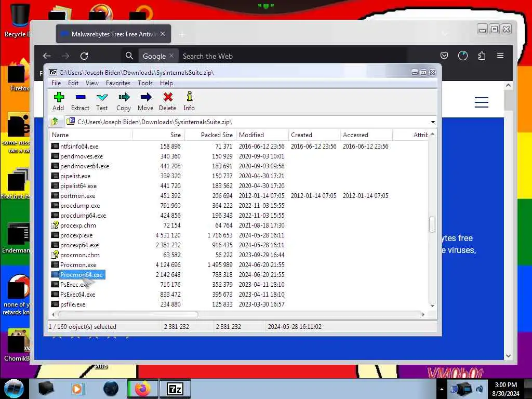This screenshot has width=532, height=399.
Task: Sort by Created column header
Action: pos(314,135)
